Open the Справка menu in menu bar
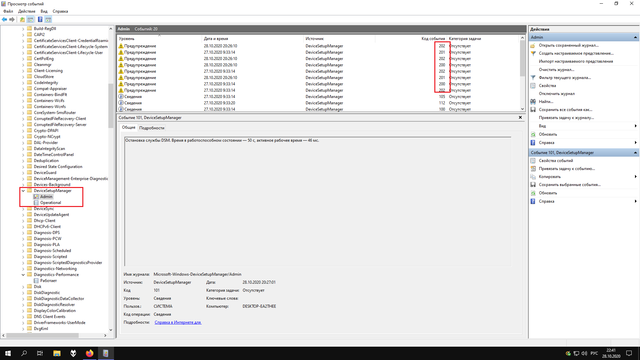Image resolution: width=640 pixels, height=360 pixels. [60, 11]
